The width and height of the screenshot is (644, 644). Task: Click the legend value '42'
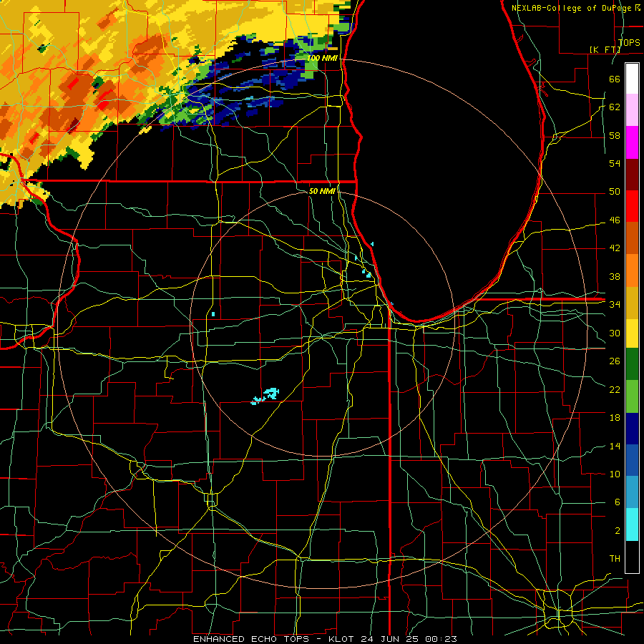point(615,248)
